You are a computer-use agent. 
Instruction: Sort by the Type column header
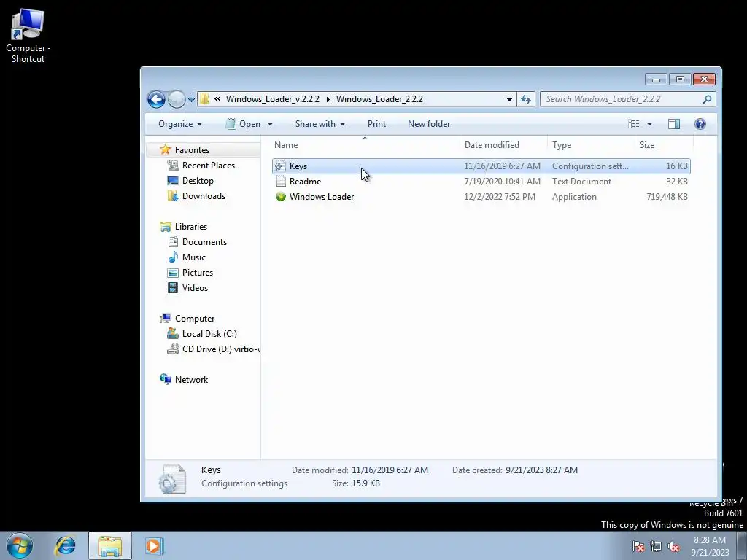[591, 145]
